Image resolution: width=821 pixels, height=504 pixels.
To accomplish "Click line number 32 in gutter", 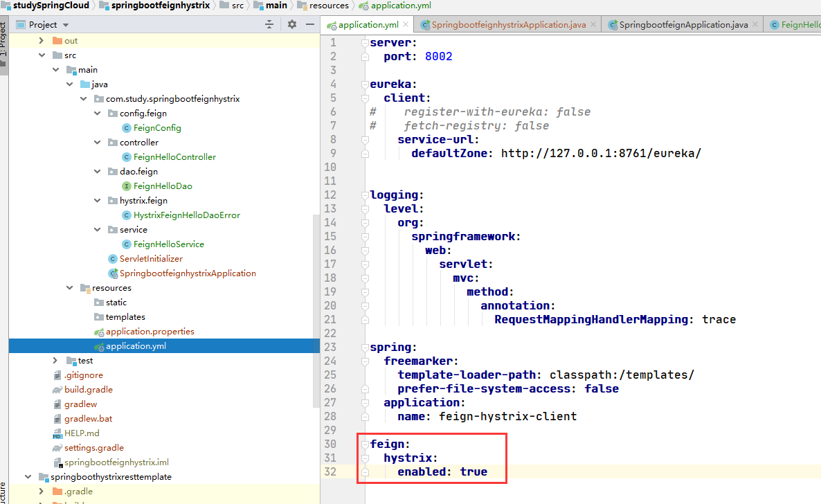I will pyautogui.click(x=330, y=471).
